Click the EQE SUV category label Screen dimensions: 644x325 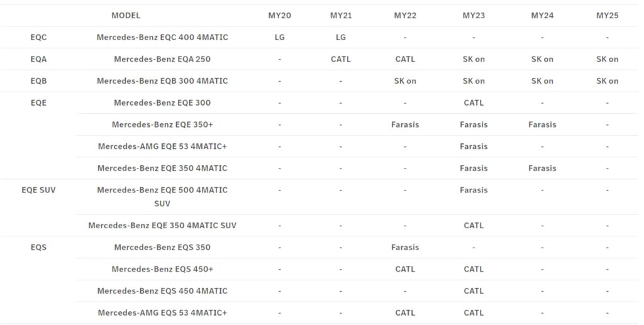coord(38,190)
